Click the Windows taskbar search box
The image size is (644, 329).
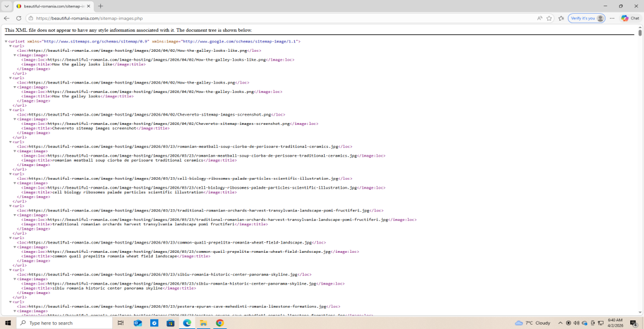[62, 323]
